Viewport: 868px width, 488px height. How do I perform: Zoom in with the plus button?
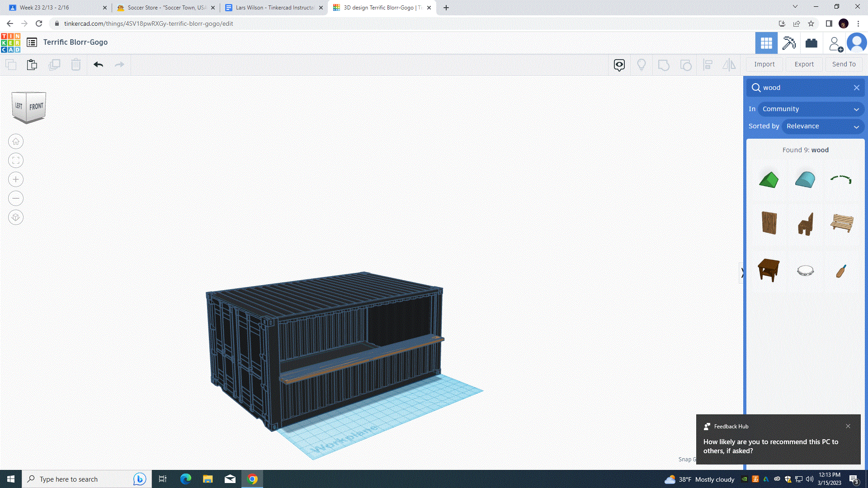16,179
